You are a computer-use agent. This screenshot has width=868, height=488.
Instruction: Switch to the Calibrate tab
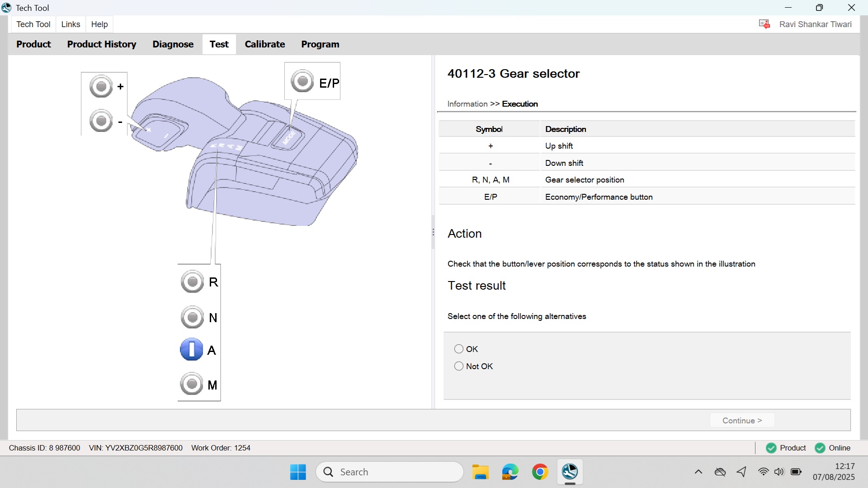tap(265, 44)
